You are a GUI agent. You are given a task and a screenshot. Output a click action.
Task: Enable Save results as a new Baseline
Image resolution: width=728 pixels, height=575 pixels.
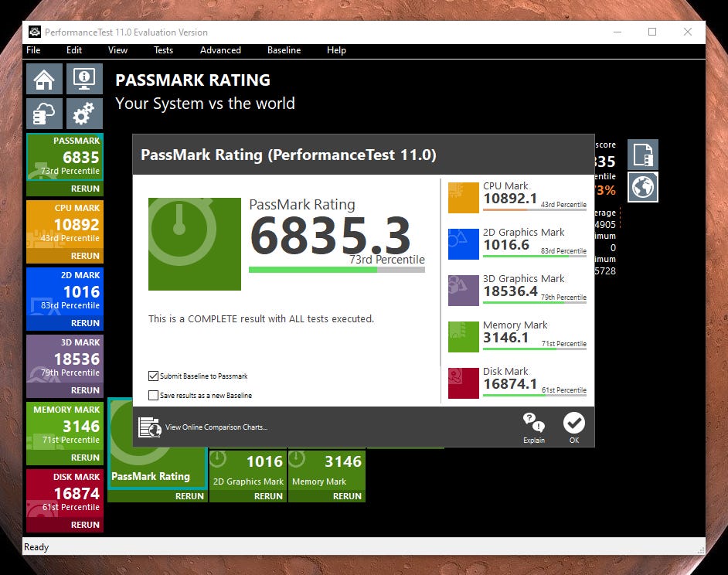click(153, 395)
